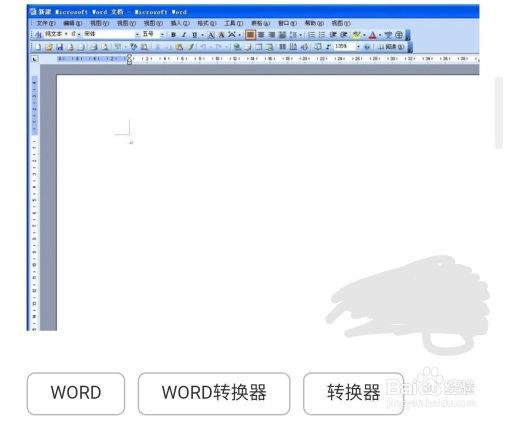Toggle the highlighted justify alignment button
This screenshot has height=423, width=506.
pos(250,35)
